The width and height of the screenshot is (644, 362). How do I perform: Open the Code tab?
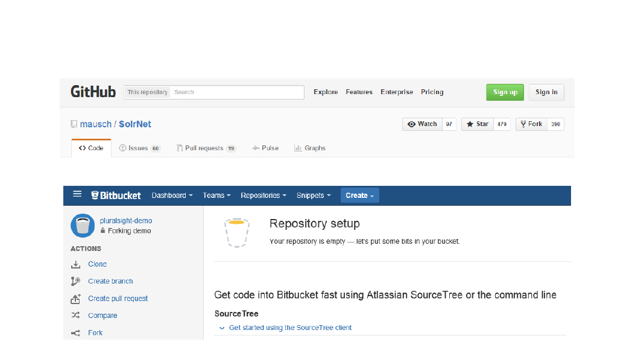(x=91, y=148)
